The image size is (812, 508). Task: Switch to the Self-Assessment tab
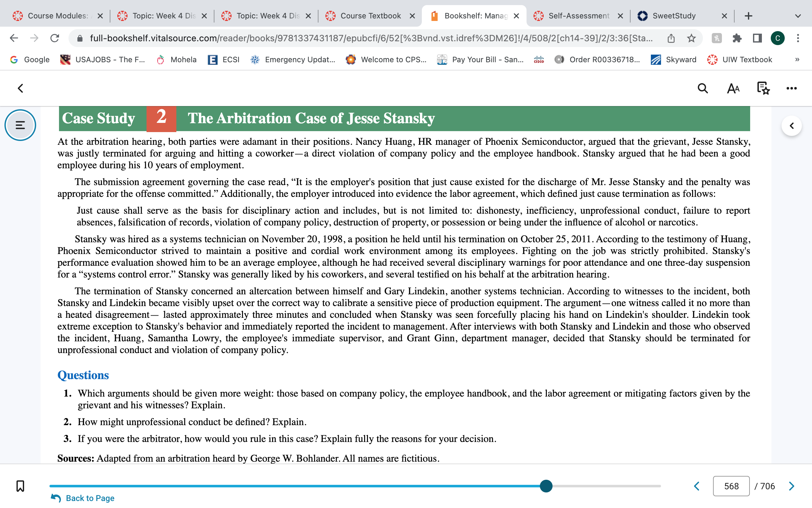click(x=578, y=16)
